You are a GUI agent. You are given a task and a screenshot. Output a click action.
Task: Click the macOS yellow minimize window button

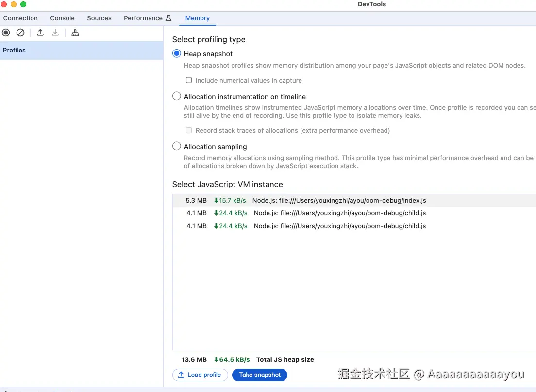pyautogui.click(x=13, y=4)
